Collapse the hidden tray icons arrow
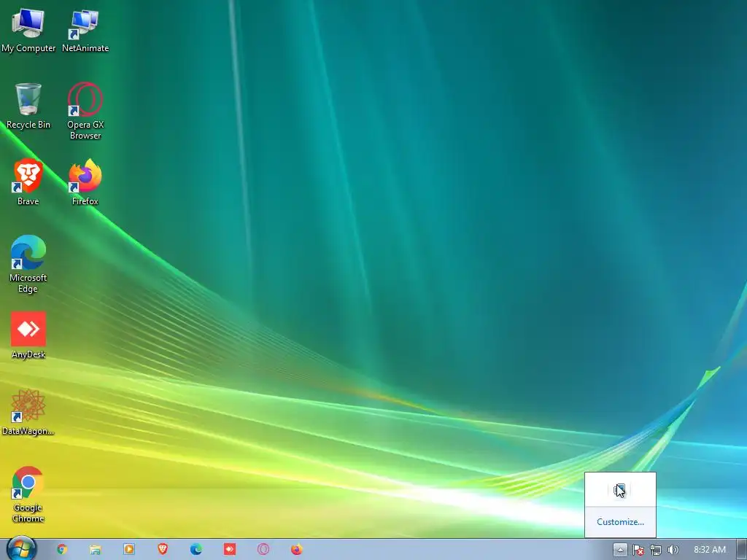Screen dimensions: 747x560 pos(620,550)
